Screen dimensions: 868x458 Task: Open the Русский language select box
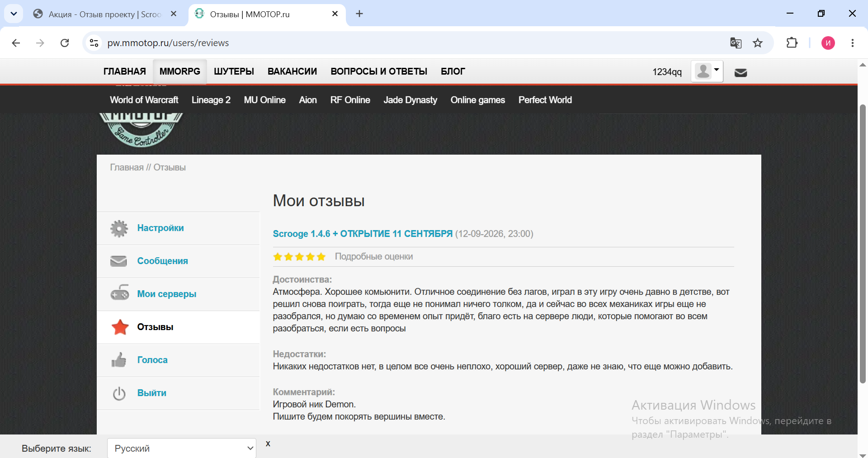click(182, 449)
